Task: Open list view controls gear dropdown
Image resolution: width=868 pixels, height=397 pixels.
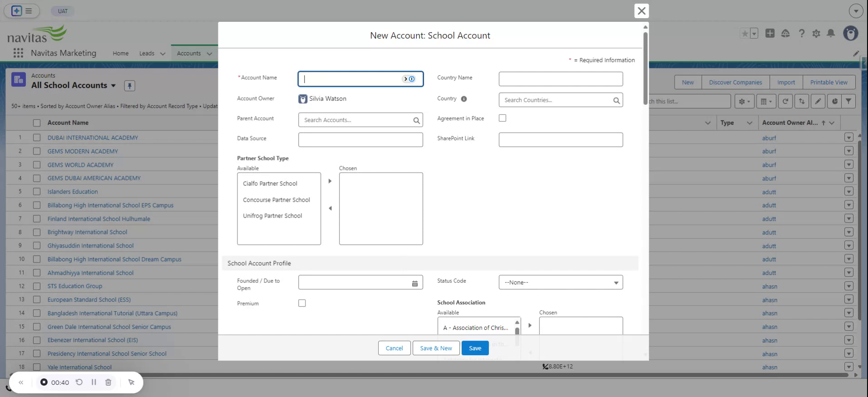Action: 745,101
